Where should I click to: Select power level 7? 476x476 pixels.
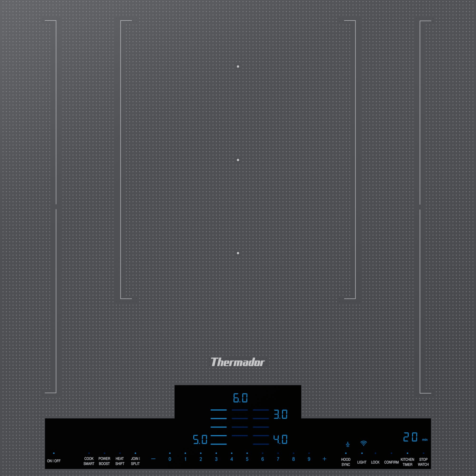click(278, 459)
